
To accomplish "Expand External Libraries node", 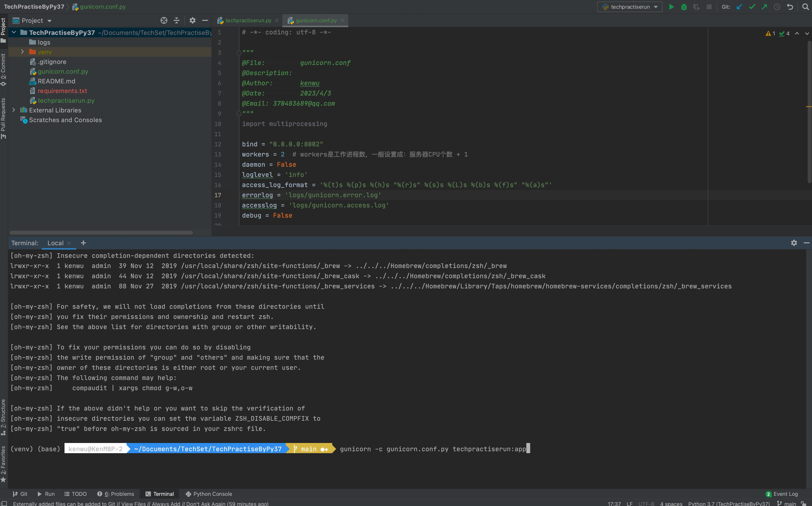I will (14, 110).
